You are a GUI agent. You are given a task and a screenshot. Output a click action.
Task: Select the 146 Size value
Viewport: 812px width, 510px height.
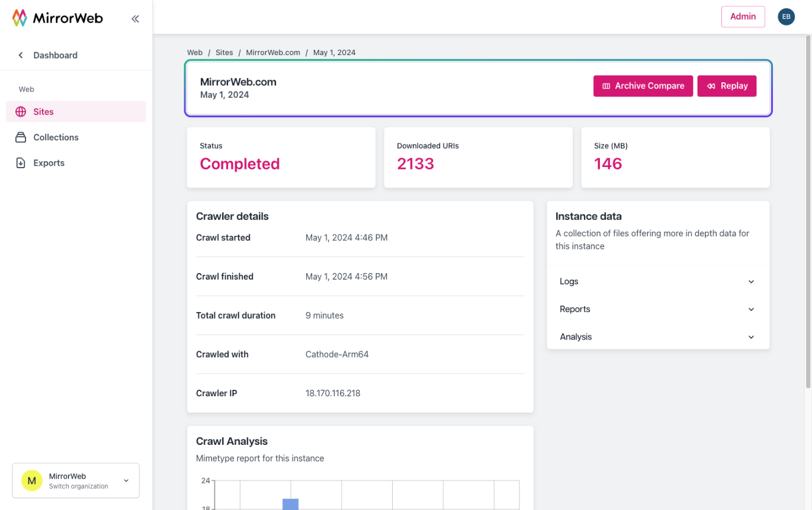click(608, 164)
